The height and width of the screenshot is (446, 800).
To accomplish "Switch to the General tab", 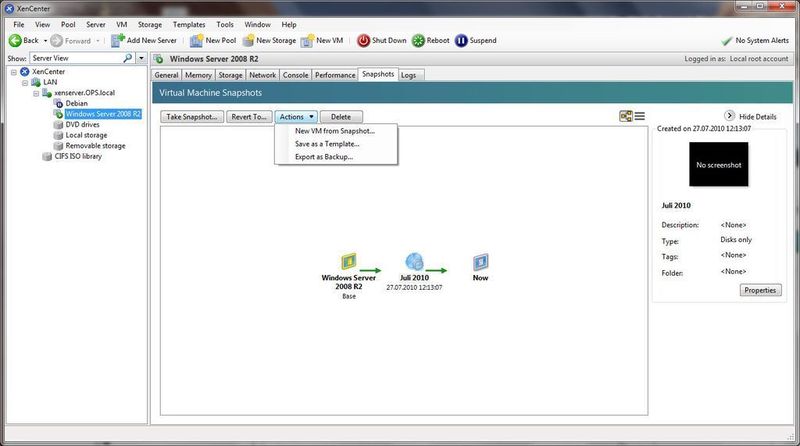I will click(x=166, y=75).
